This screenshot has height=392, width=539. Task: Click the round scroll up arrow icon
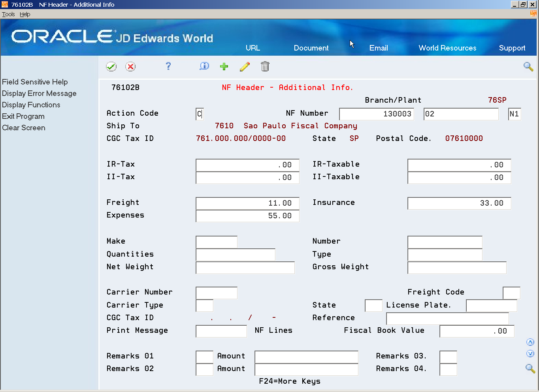(x=530, y=342)
